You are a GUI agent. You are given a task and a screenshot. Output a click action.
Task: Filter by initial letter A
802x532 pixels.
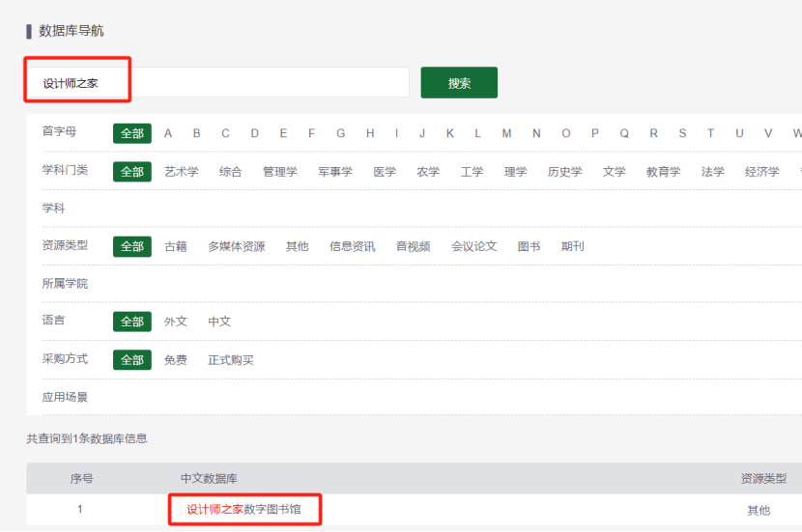(168, 133)
